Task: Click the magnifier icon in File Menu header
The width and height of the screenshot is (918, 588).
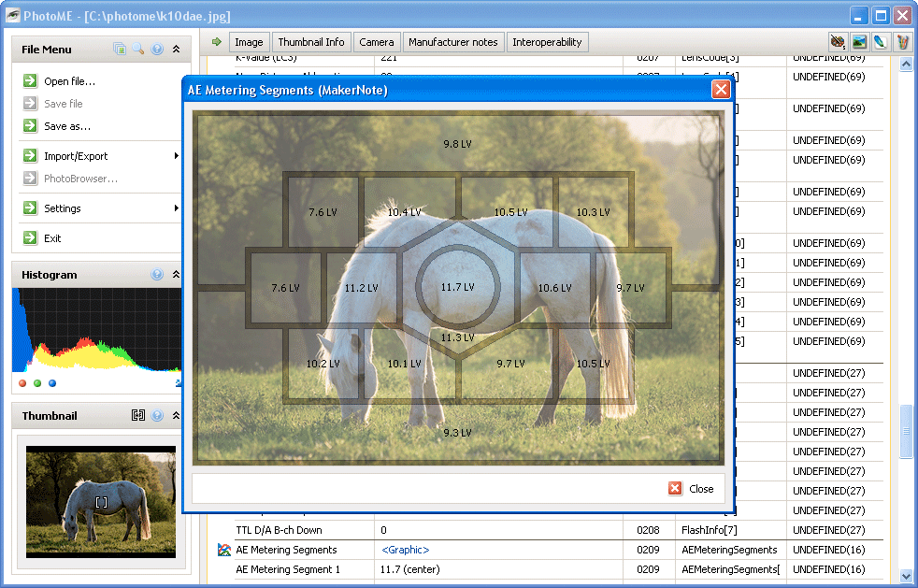Action: (x=138, y=50)
